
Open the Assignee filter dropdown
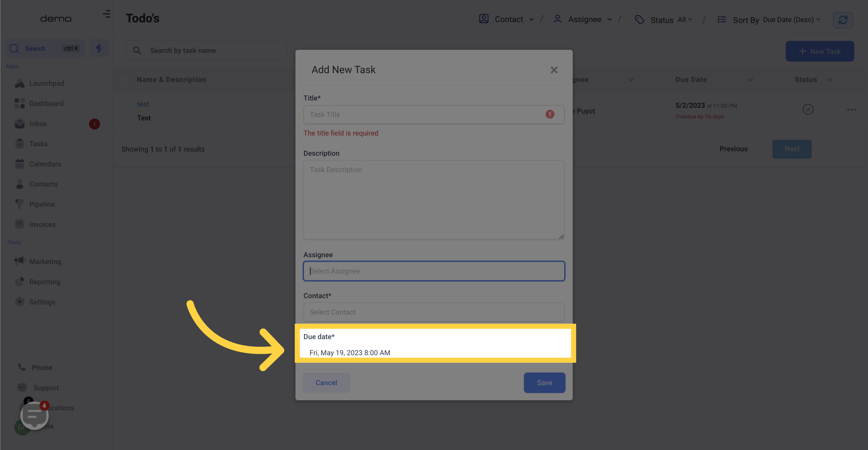(x=583, y=19)
